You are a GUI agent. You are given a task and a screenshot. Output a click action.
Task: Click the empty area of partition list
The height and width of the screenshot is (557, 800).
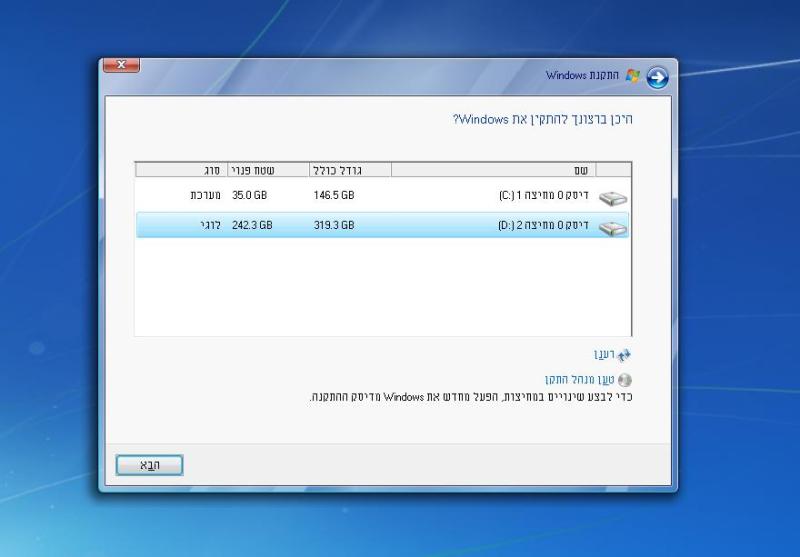380,290
